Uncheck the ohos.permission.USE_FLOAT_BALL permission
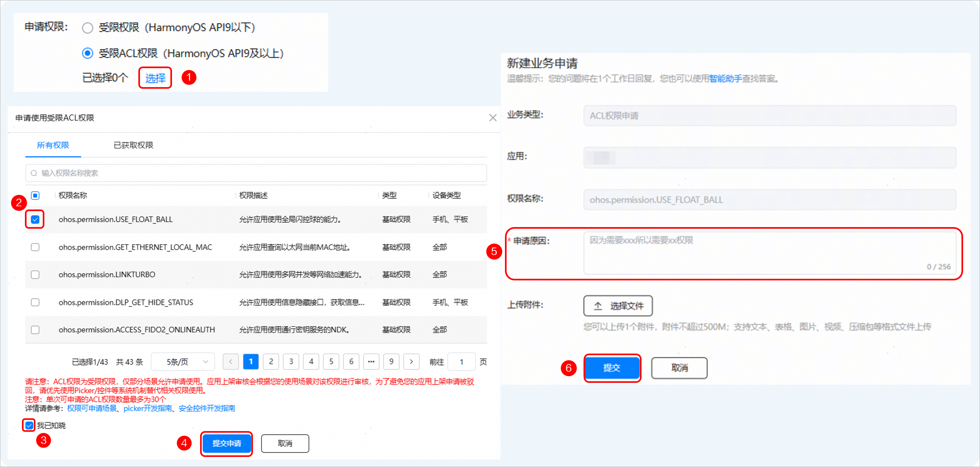980x467 pixels. pyautogui.click(x=35, y=219)
